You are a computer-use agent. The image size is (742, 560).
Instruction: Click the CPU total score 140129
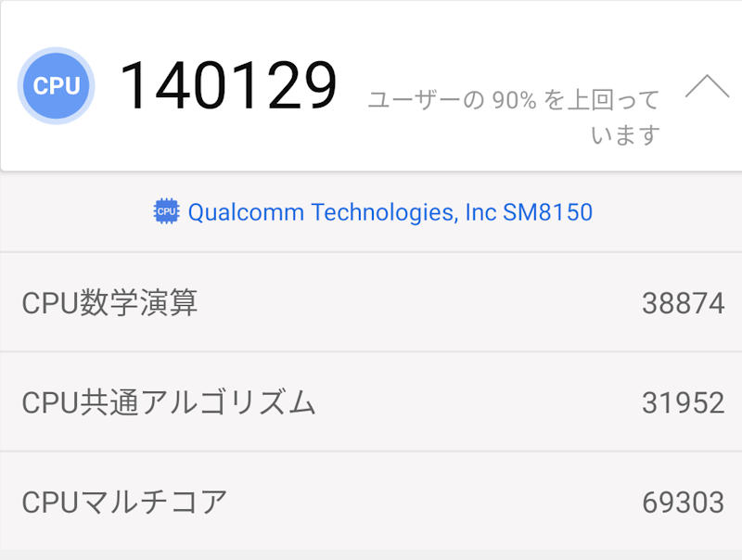[228, 86]
